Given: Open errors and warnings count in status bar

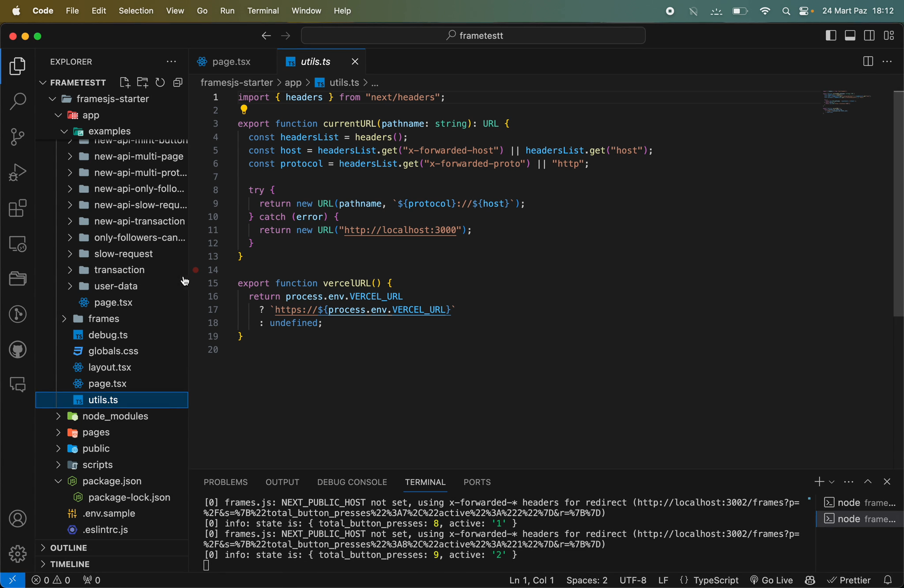Looking at the screenshot, I should [51, 580].
